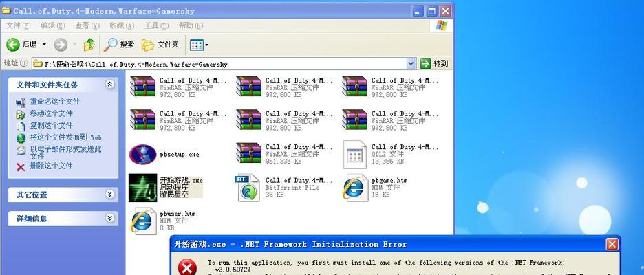The height and width of the screenshot is (275, 644).
Task: Expand the address bar dropdown list
Action: tap(411, 64)
